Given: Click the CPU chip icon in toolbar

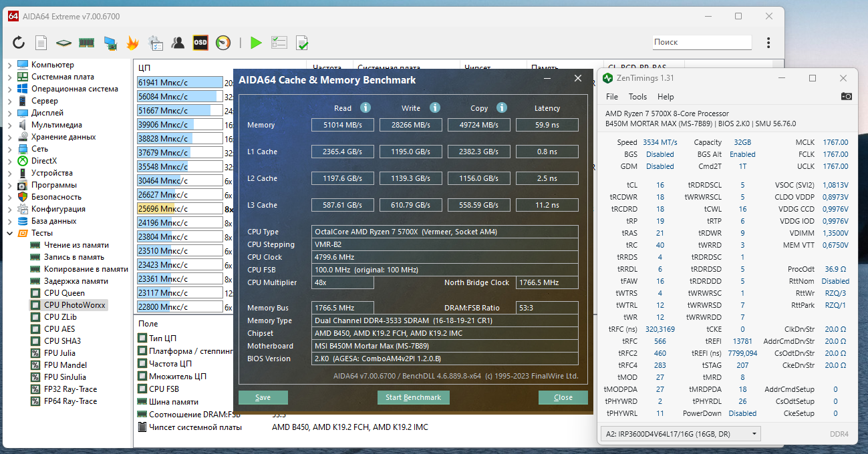Looking at the screenshot, I should pyautogui.click(x=63, y=43).
